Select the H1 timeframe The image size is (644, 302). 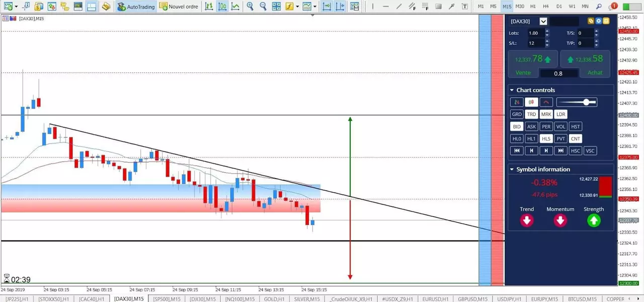click(x=533, y=7)
